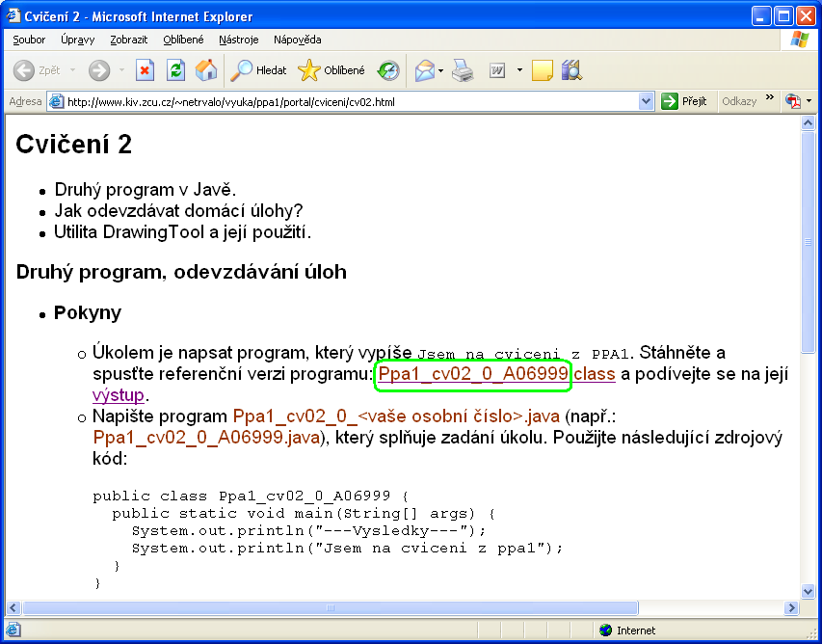Click the Adobe PDF toolbar icon
Image resolution: width=822 pixels, height=644 pixels.
click(x=793, y=101)
